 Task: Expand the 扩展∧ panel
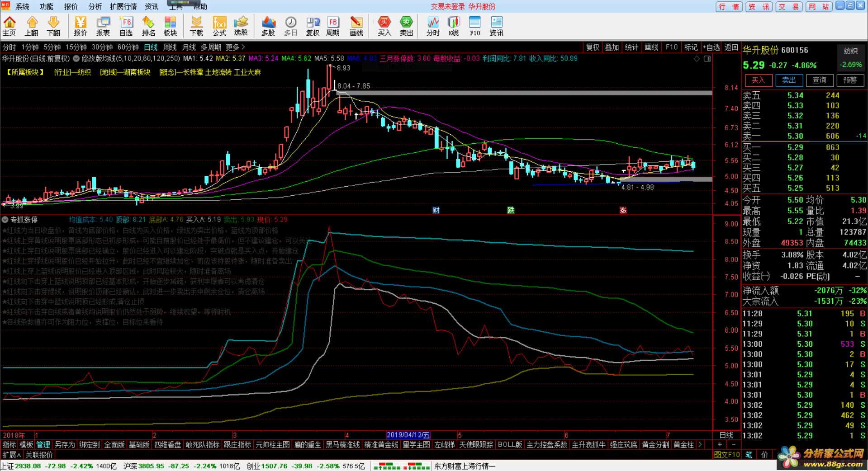(x=12, y=455)
